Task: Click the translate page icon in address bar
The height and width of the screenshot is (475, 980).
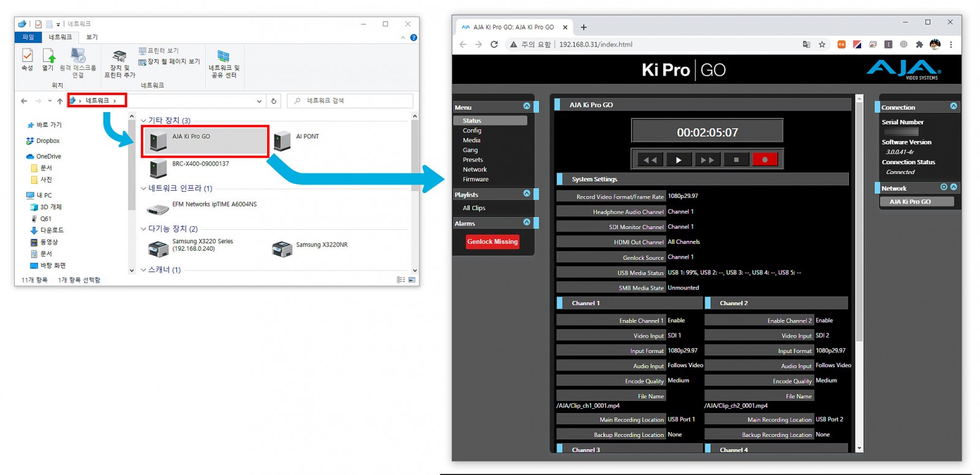Action: pos(806,44)
